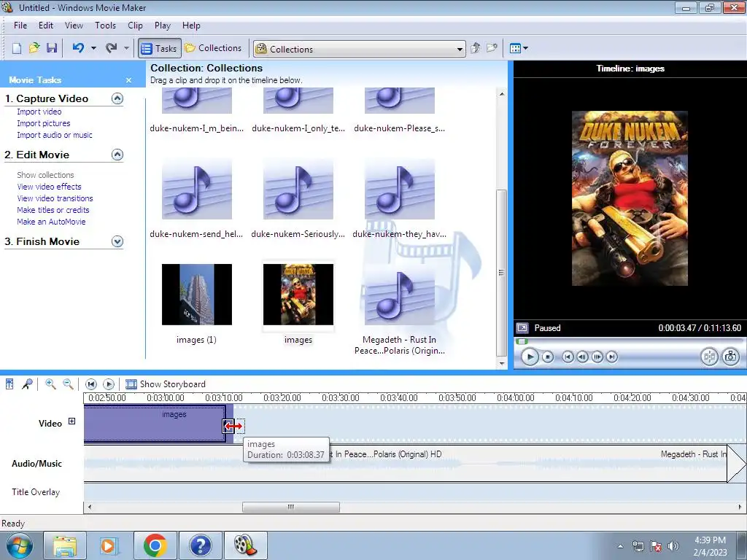Click the monitor Back button
The height and width of the screenshot is (560, 747).
568,357
